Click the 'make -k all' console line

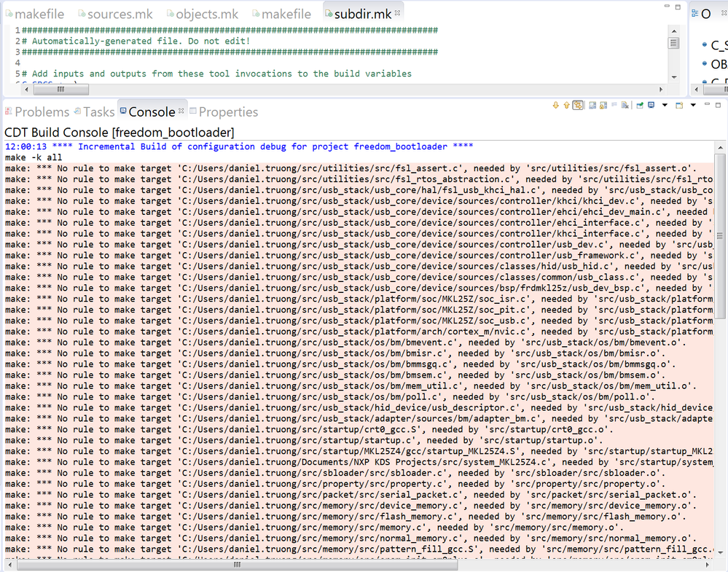coord(34,157)
